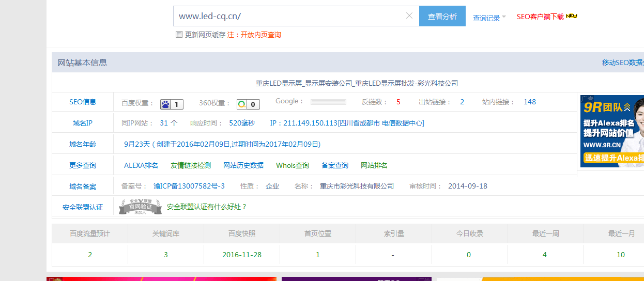This screenshot has width=644, height=281.
Task: Click the Baidu weight paw badge
Action: [172, 104]
